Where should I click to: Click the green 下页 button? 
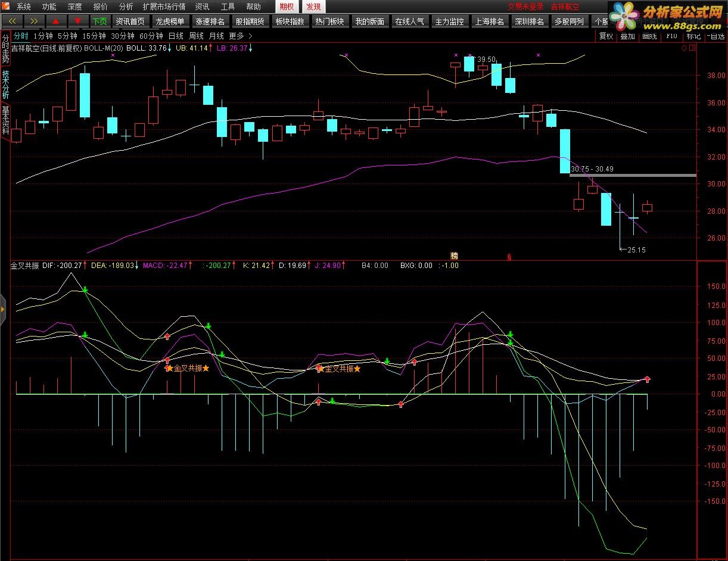[99, 21]
